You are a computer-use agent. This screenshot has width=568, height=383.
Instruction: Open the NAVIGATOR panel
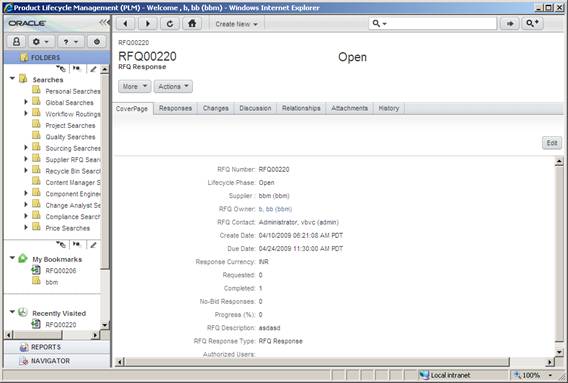click(x=57, y=361)
